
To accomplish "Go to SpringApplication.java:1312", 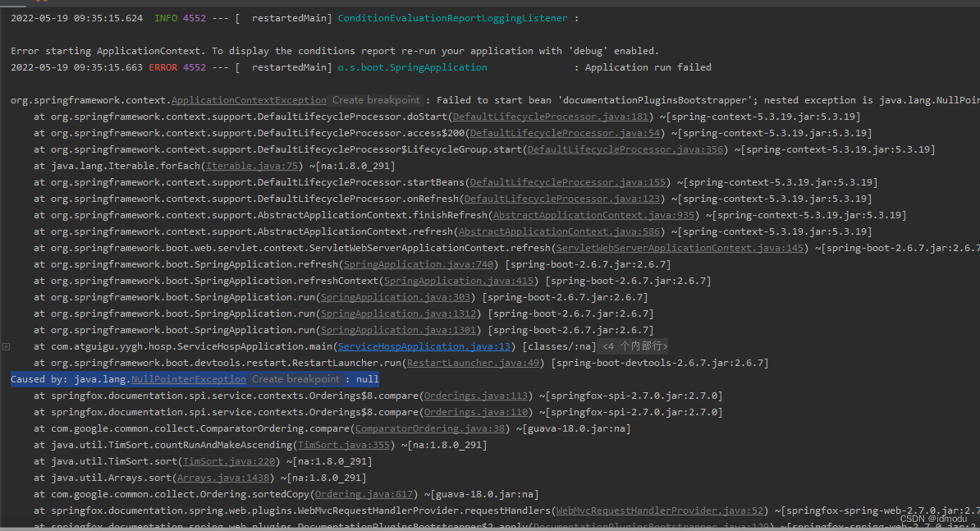I will click(x=398, y=314).
